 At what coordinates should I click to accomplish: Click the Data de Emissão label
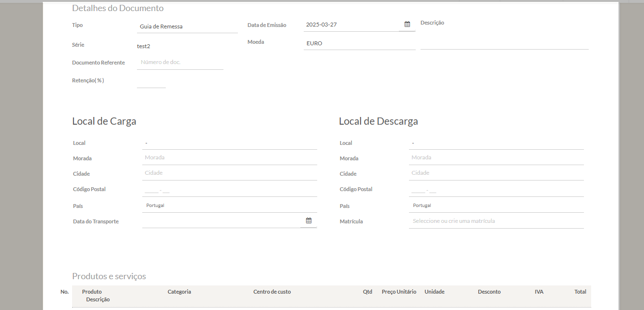pos(267,25)
